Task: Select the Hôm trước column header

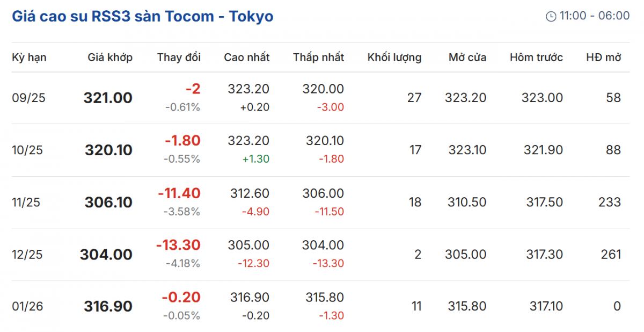Action: coord(536,57)
